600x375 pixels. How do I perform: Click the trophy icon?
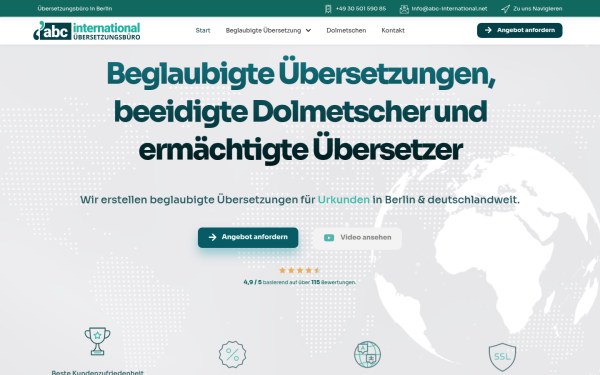[x=98, y=341]
